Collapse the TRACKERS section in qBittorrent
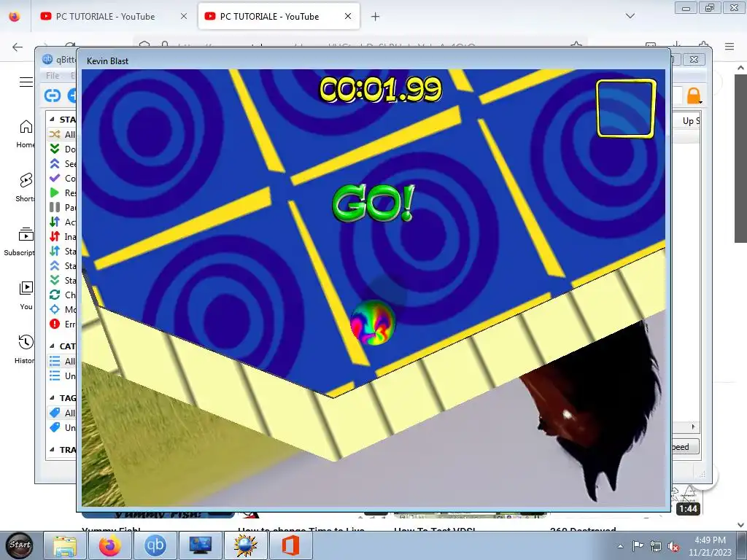This screenshot has width=747, height=560. point(52,449)
